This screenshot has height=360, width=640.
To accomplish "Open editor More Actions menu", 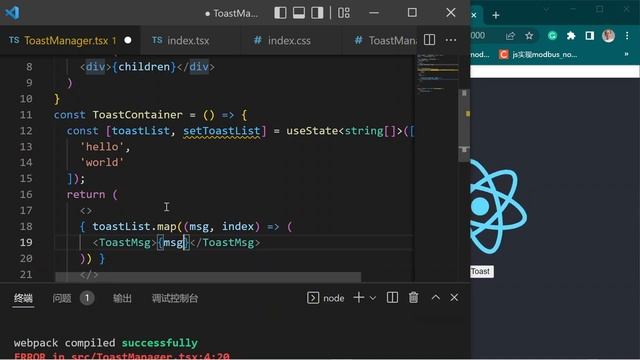I will point(451,40).
